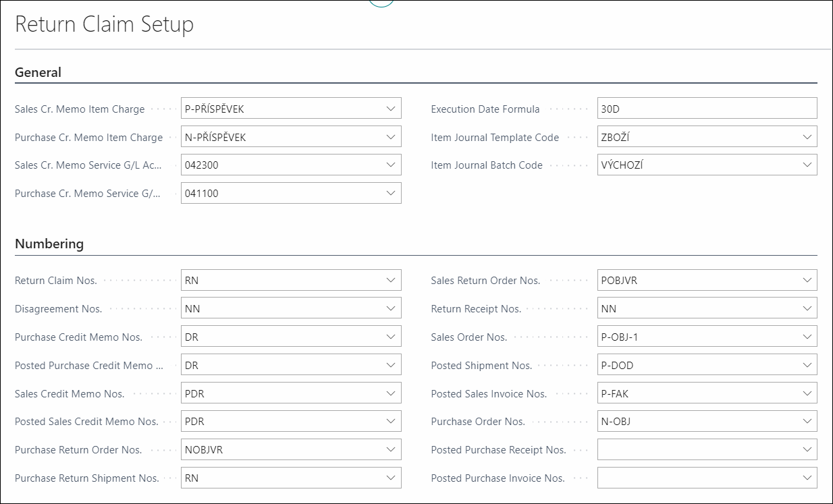This screenshot has height=504, width=833.
Task: Open the Sales Cr. Memo Item Charge dropdown
Action: pyautogui.click(x=390, y=109)
